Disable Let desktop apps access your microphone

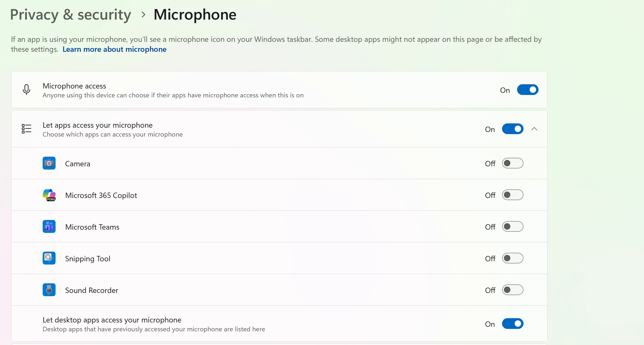click(x=513, y=324)
